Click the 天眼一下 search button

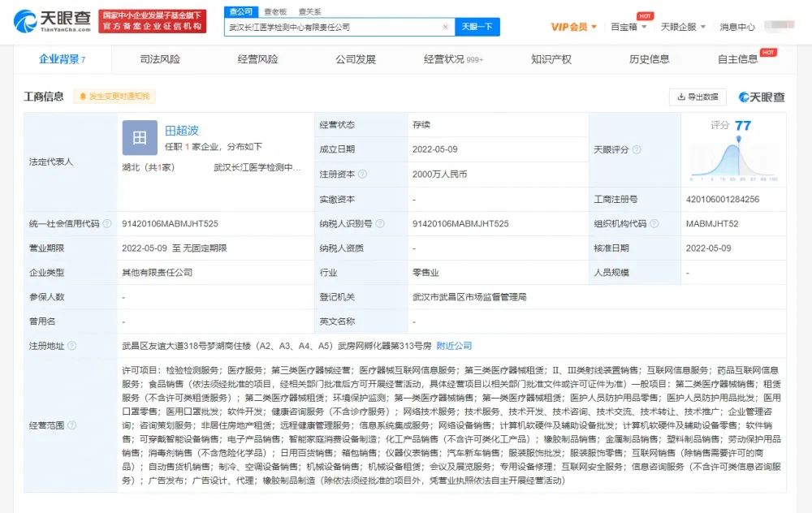(x=477, y=27)
